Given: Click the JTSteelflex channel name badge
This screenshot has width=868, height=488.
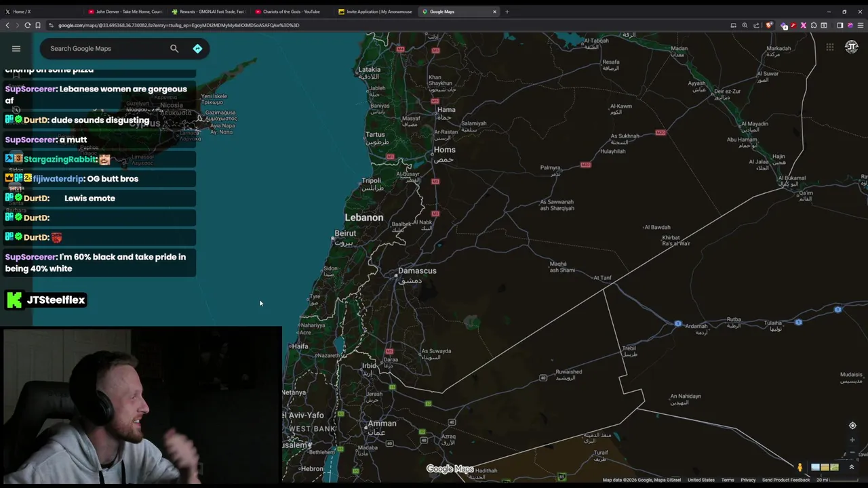Looking at the screenshot, I should click(x=46, y=300).
